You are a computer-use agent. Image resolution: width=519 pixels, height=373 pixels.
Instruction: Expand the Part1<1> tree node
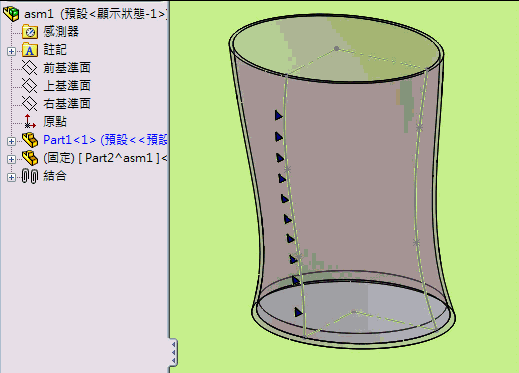tap(11, 141)
